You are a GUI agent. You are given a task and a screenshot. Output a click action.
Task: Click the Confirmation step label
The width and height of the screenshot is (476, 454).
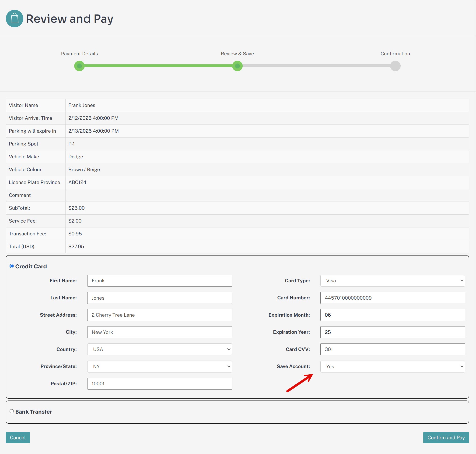pos(395,54)
